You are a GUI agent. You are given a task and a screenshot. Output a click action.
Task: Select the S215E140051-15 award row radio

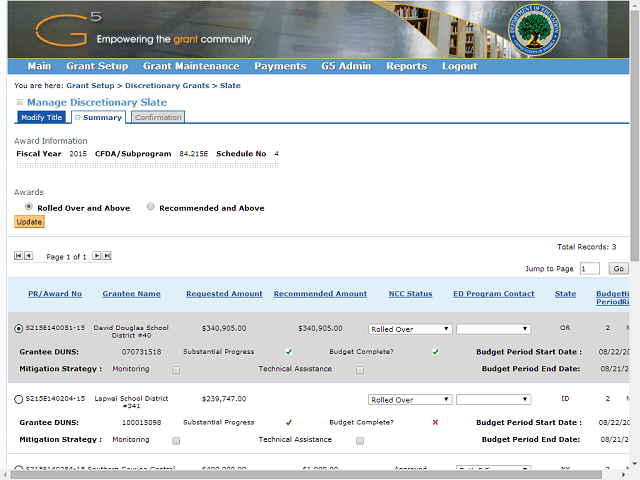(18, 329)
